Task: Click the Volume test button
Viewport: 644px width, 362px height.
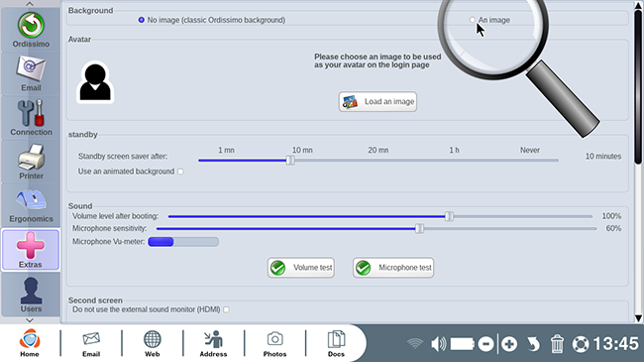Action: [x=301, y=268]
